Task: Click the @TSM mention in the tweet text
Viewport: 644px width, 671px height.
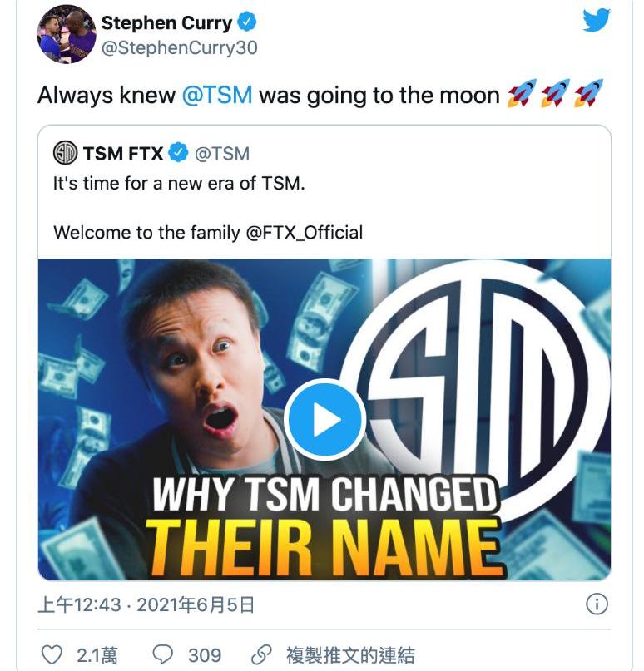Action: pyautogui.click(x=216, y=95)
